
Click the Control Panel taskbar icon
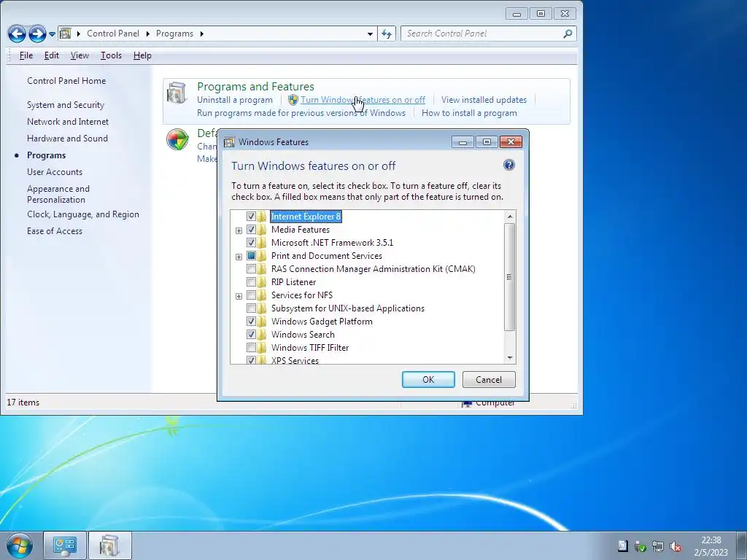click(x=65, y=545)
